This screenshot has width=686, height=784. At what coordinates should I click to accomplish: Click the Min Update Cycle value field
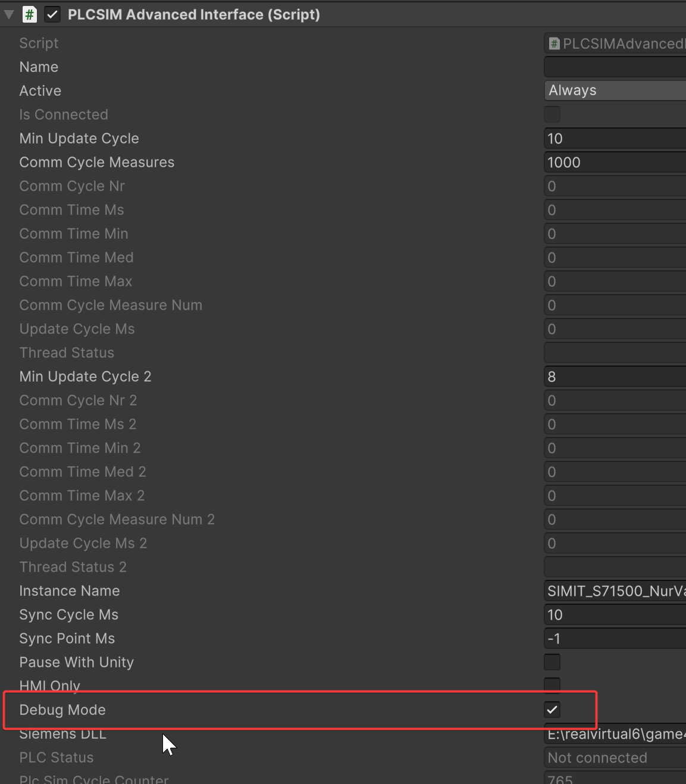[x=615, y=139]
